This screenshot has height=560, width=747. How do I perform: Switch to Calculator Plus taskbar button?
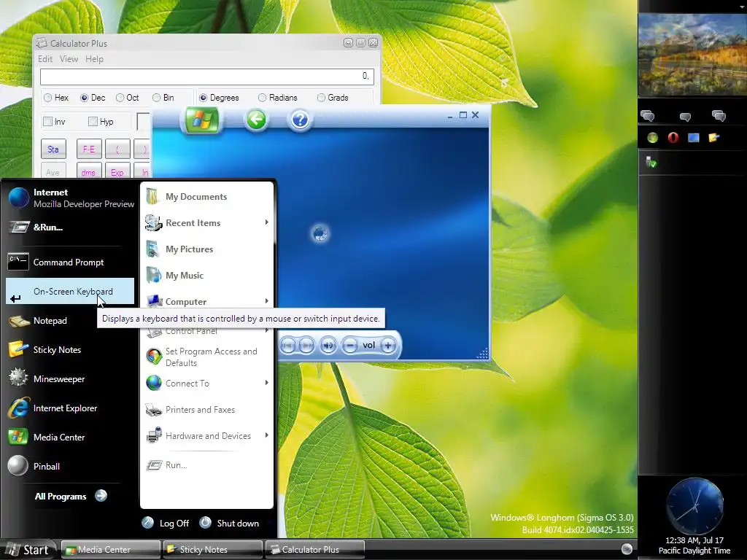(315, 550)
